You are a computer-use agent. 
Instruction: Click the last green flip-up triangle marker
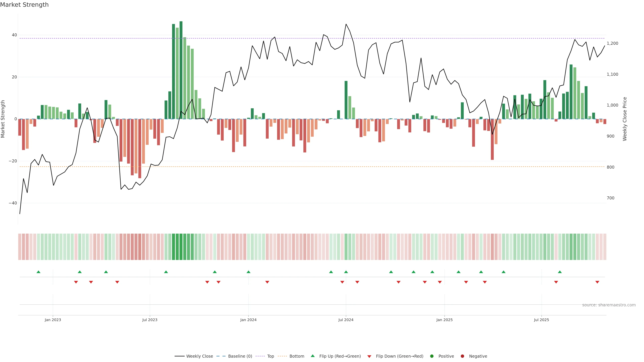tap(560, 272)
